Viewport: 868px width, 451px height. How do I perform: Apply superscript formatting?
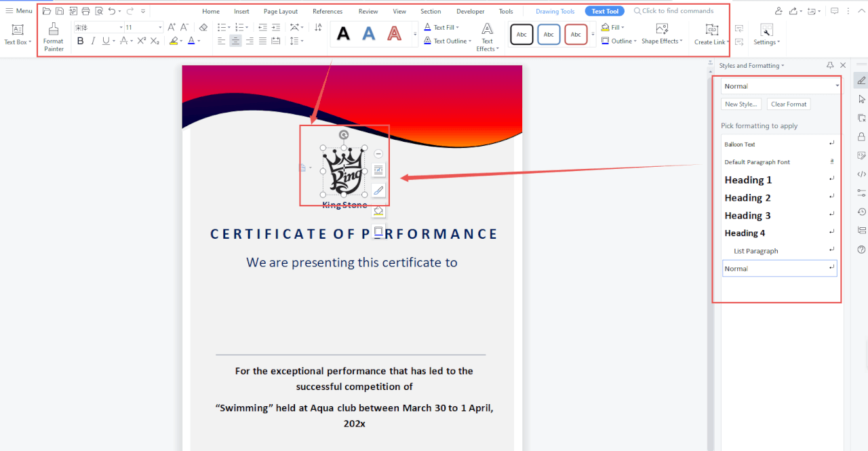tap(142, 41)
